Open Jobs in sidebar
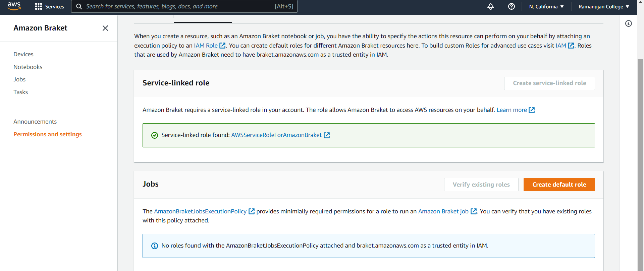This screenshot has width=644, height=271. (19, 79)
